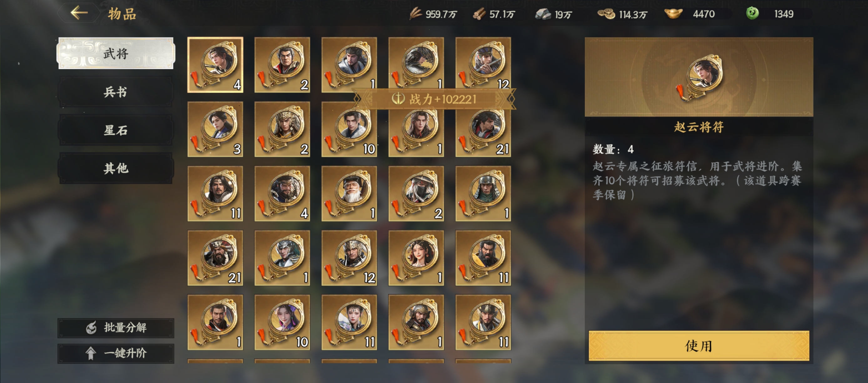Image resolution: width=868 pixels, height=383 pixels.
Task: Click the 一键升阶 button
Action: pos(116,353)
